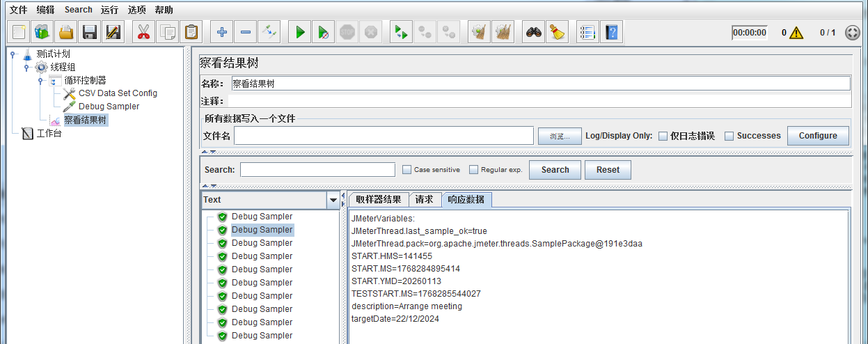868x344 pixels.
Task: Toggle the Successes checkbox
Action: [729, 136]
